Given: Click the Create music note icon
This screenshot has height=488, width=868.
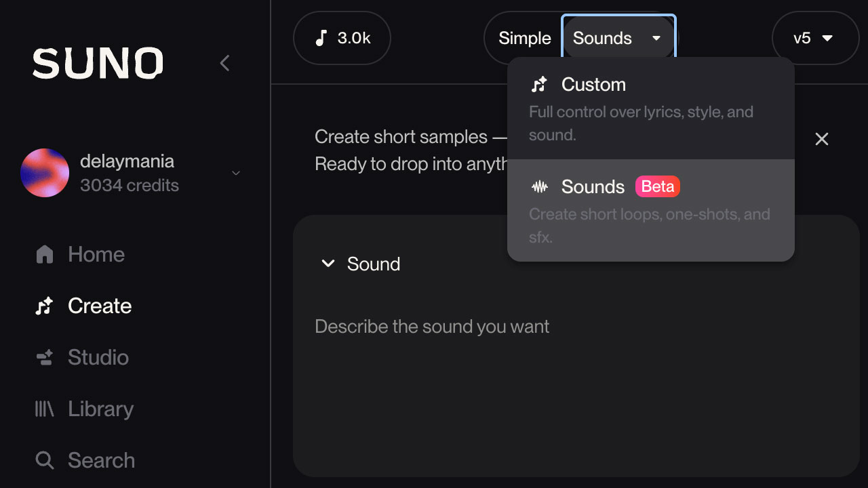Looking at the screenshot, I should pos(45,306).
